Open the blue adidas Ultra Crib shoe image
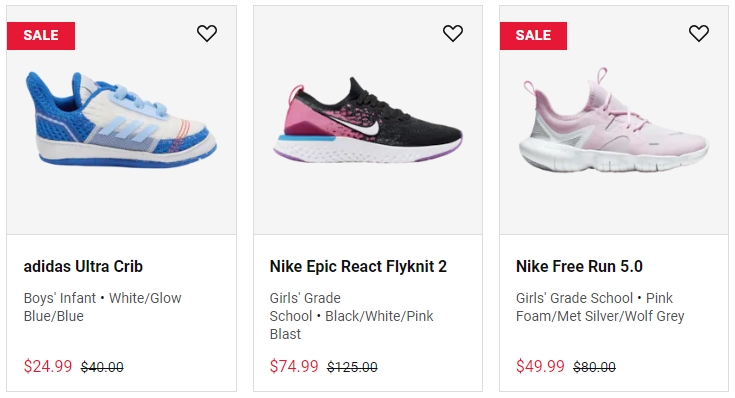 (x=121, y=120)
